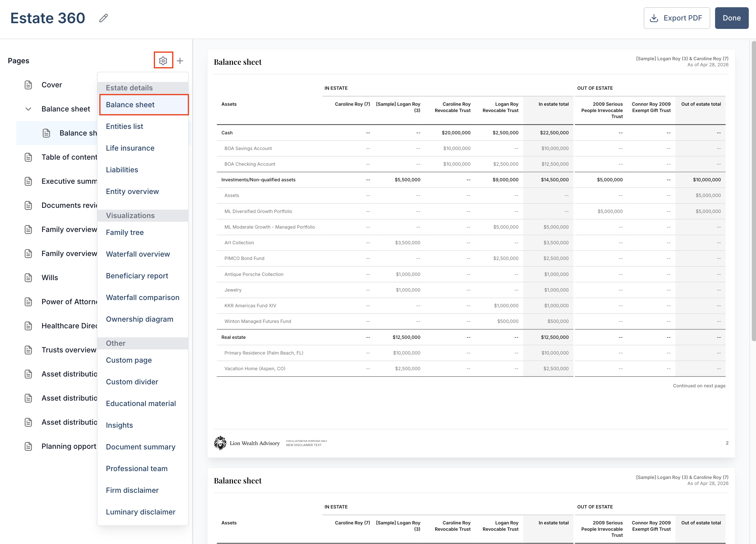Click the Export PDF button

coord(677,18)
